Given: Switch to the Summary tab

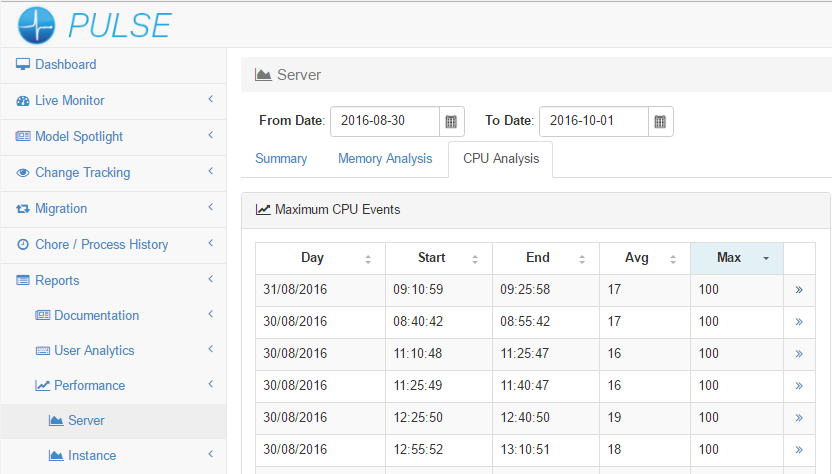Looking at the screenshot, I should point(281,159).
